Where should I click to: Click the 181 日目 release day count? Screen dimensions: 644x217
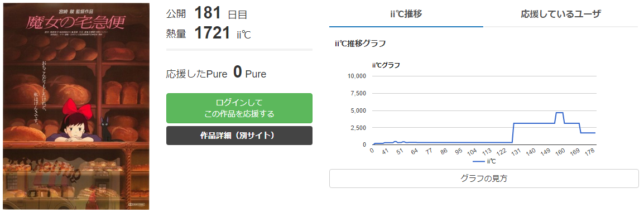(x=220, y=13)
